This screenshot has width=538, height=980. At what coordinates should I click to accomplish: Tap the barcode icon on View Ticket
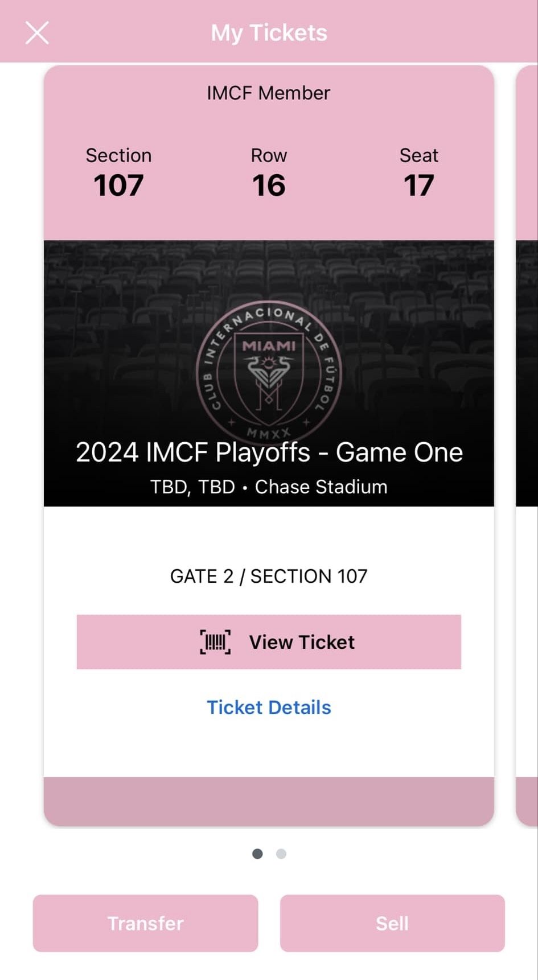215,642
